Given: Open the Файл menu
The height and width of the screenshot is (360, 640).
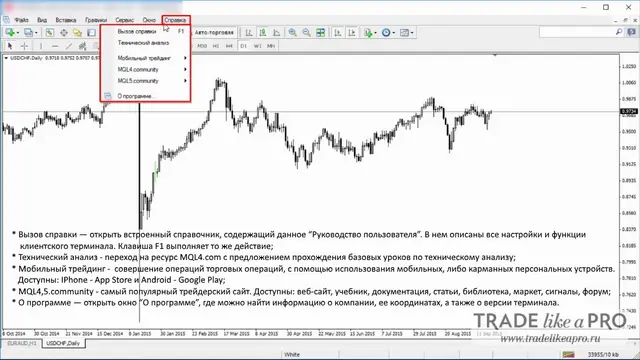Looking at the screenshot, I should (22, 20).
